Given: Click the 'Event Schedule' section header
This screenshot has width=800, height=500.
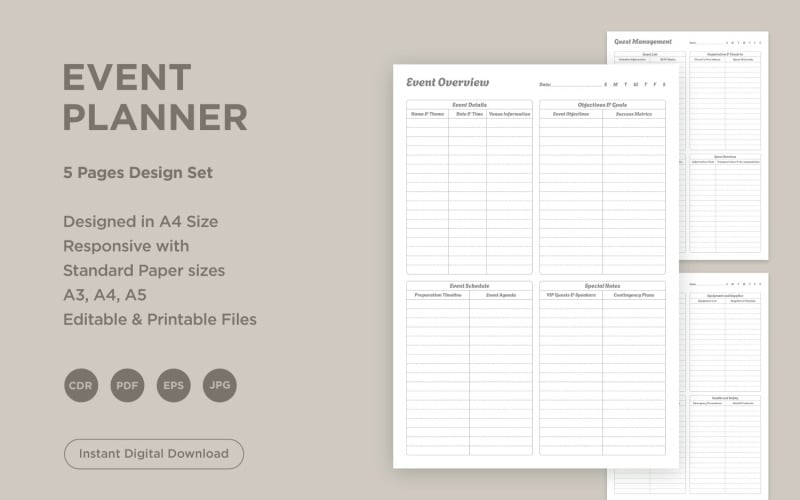Looking at the screenshot, I should (x=469, y=286).
